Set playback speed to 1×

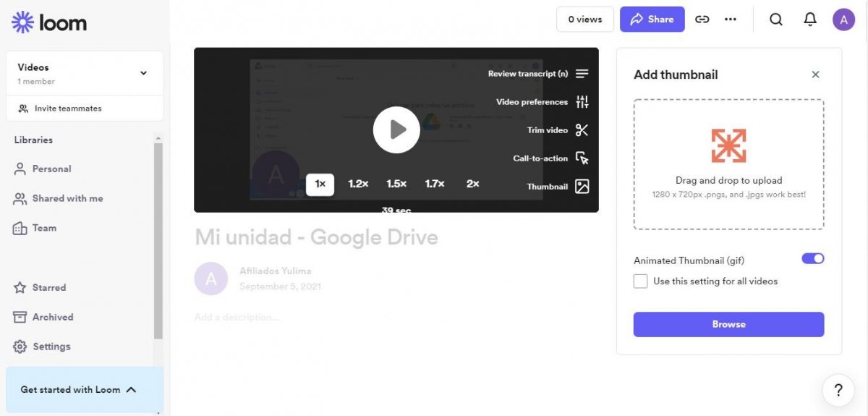[320, 184]
